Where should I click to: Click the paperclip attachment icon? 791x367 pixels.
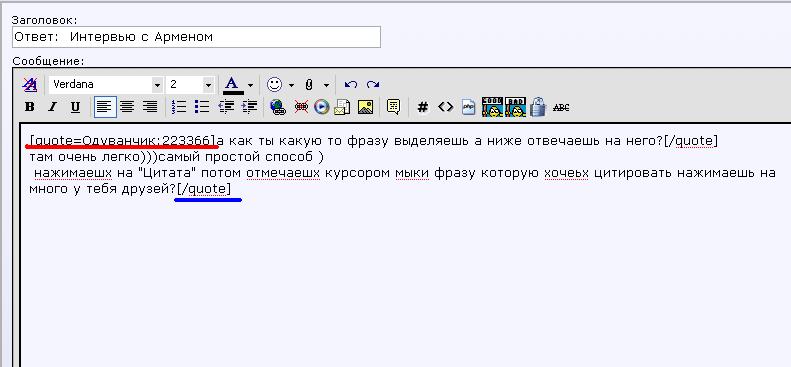pyautogui.click(x=309, y=85)
